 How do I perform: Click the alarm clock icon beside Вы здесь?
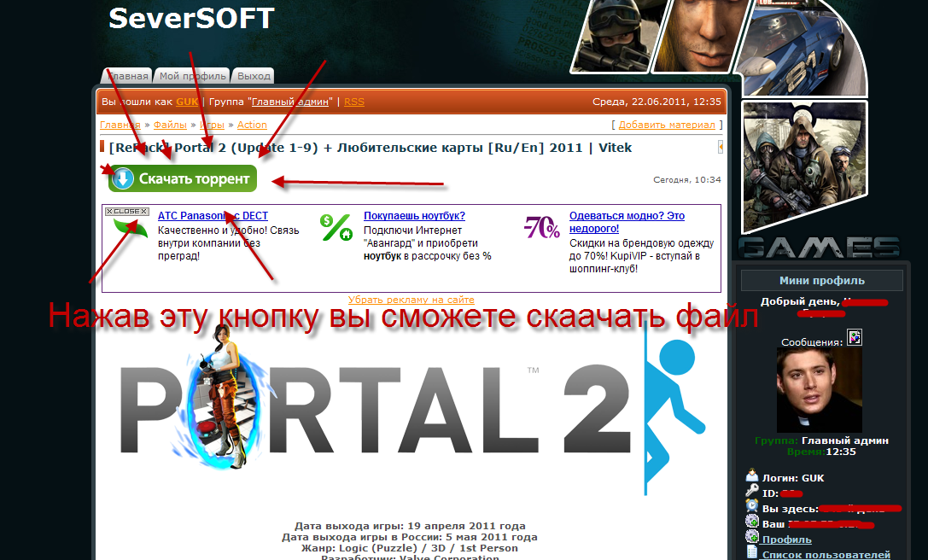click(x=751, y=506)
